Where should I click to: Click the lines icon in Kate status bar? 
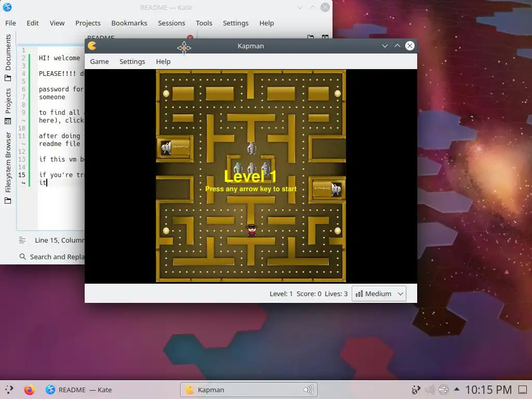(x=22, y=240)
